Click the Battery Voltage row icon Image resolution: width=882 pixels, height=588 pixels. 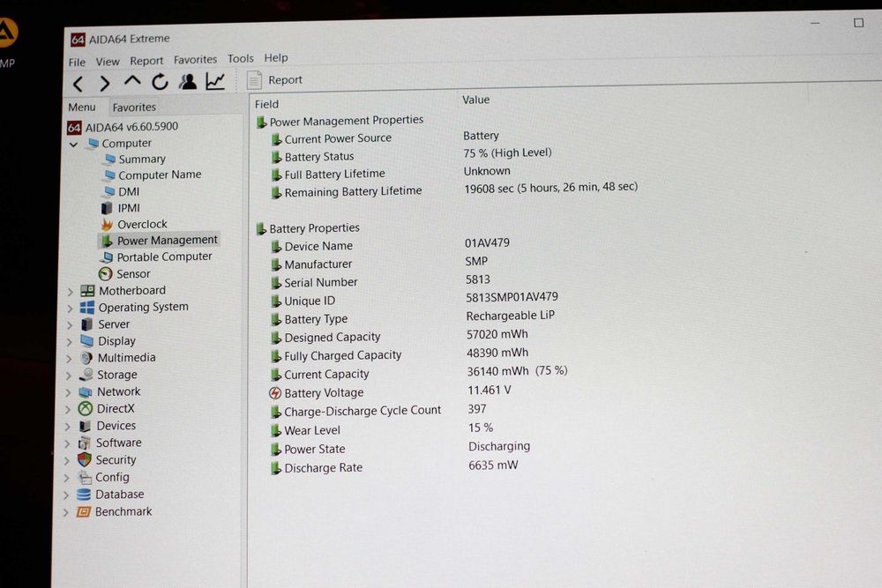(x=275, y=393)
